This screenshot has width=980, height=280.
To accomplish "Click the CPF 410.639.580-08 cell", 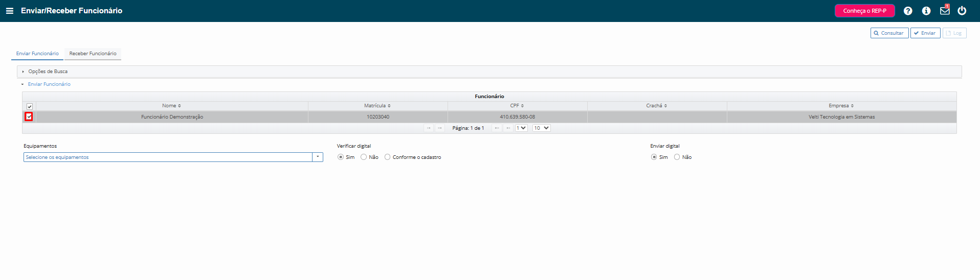I will [x=518, y=117].
